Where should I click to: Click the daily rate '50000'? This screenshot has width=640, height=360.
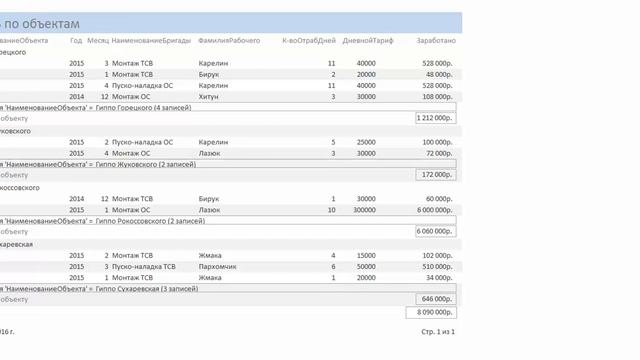366,267
